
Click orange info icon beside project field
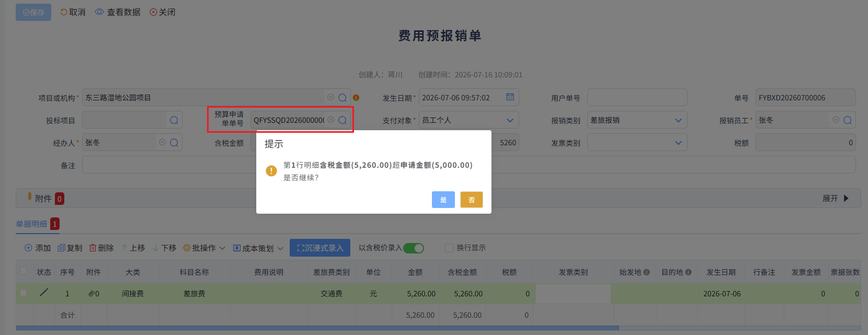click(356, 98)
